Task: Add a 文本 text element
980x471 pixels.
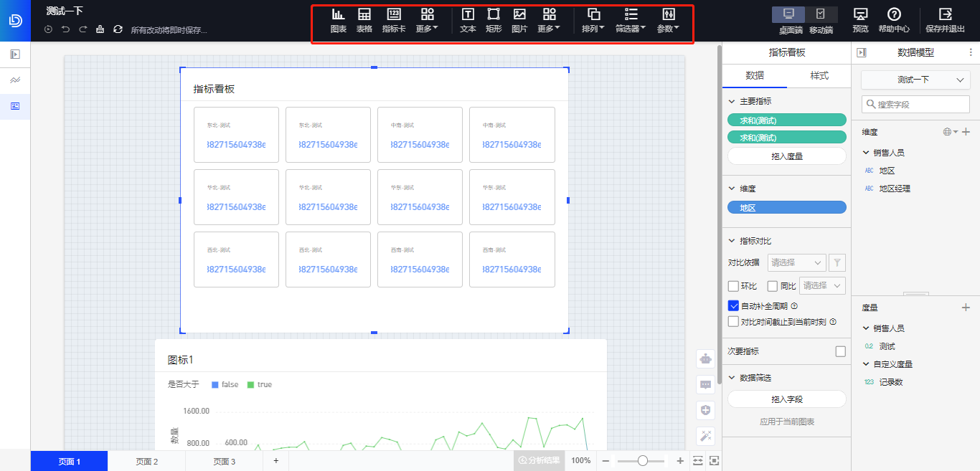Action: tap(468, 20)
